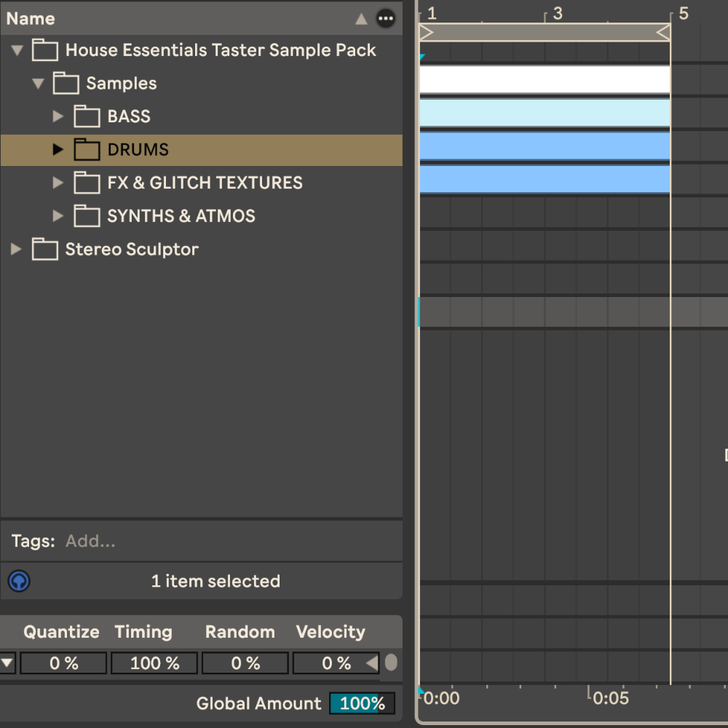Expand the FX & GLITCH TEXTURES folder
Screen dimensions: 728x728
59,183
